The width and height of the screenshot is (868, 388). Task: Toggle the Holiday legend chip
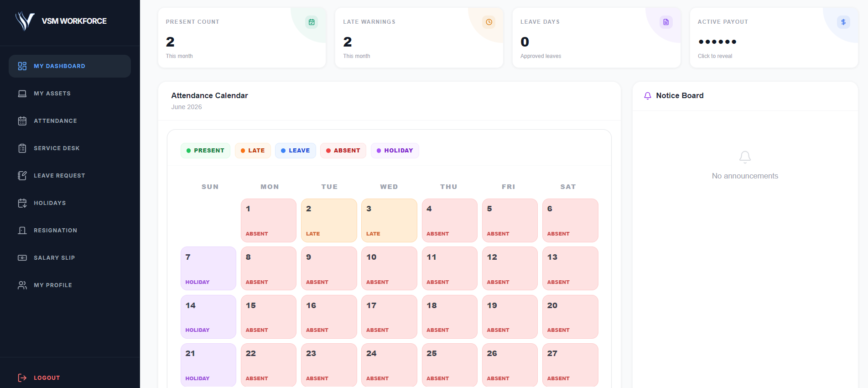coord(395,151)
